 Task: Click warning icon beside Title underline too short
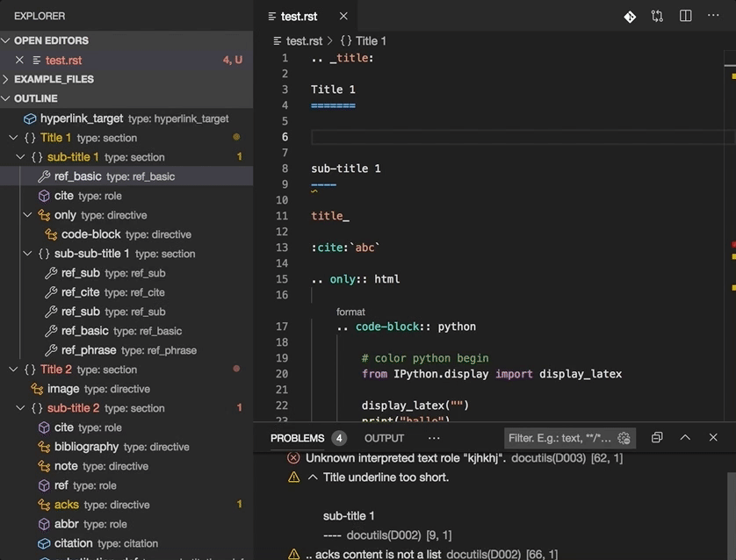(x=294, y=477)
